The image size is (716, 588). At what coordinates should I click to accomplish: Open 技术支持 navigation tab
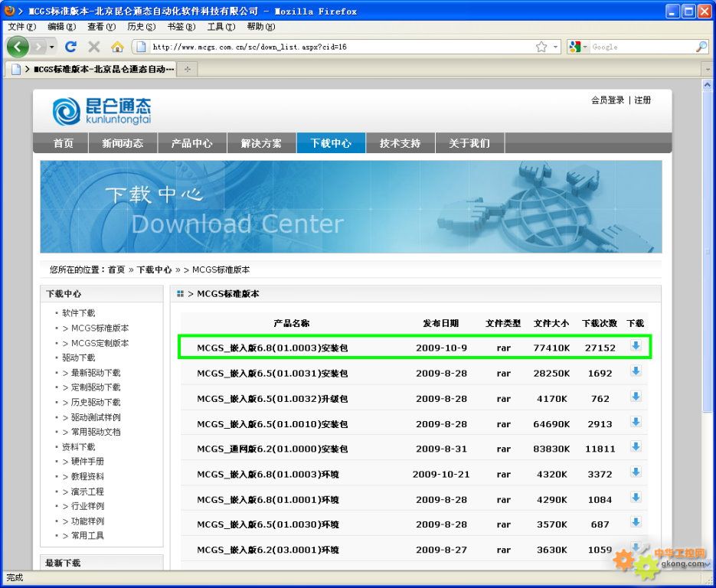click(x=401, y=143)
